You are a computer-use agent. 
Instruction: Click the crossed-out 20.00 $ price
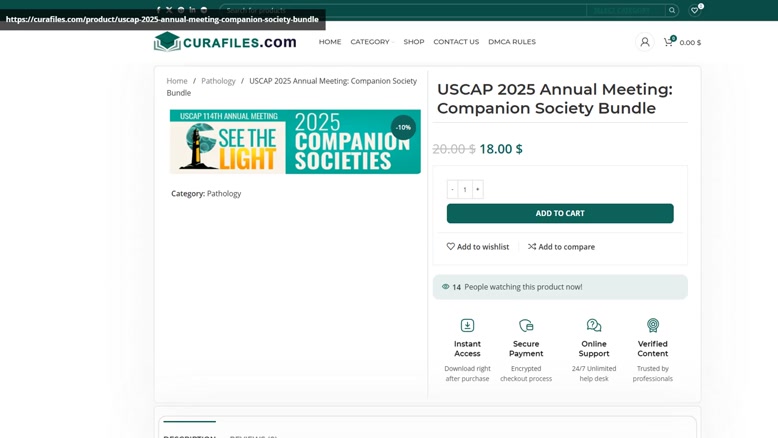tap(454, 149)
